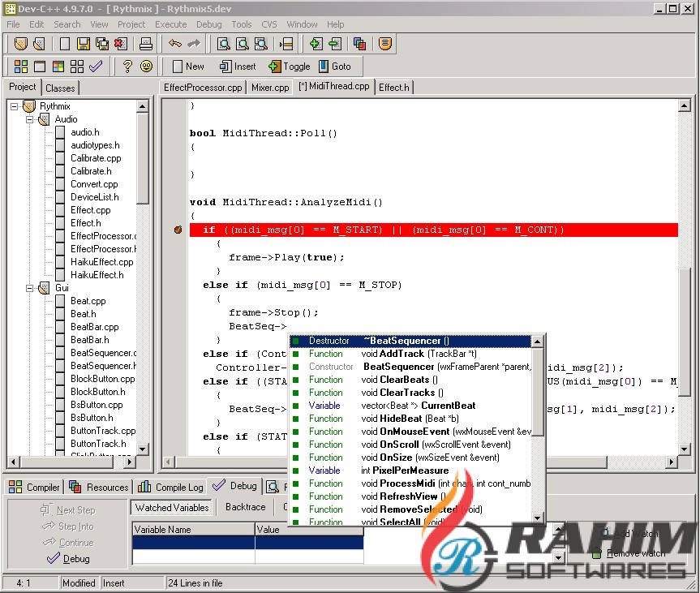Image resolution: width=700 pixels, height=593 pixels.
Task: Click the highlighted watch row Value cell
Action: (309, 543)
